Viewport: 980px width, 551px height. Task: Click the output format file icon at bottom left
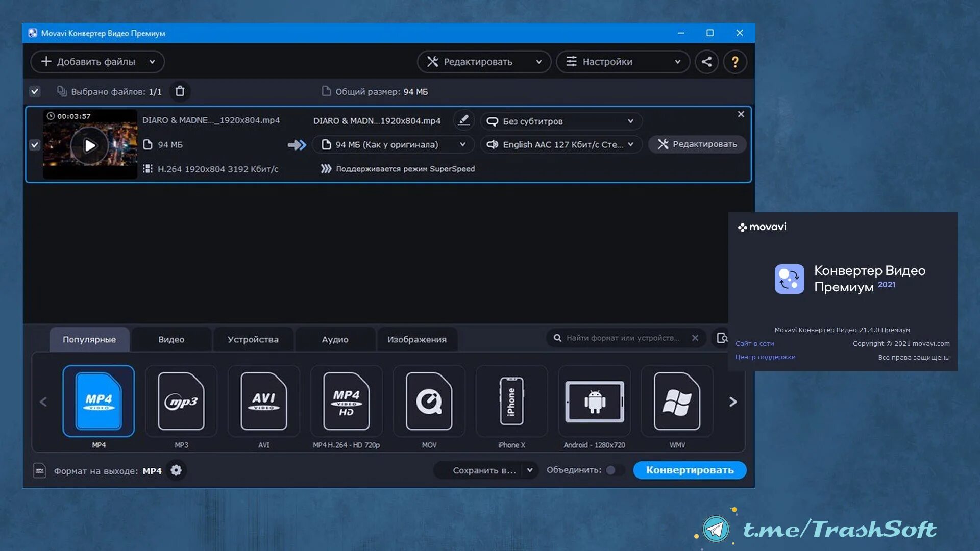(39, 470)
